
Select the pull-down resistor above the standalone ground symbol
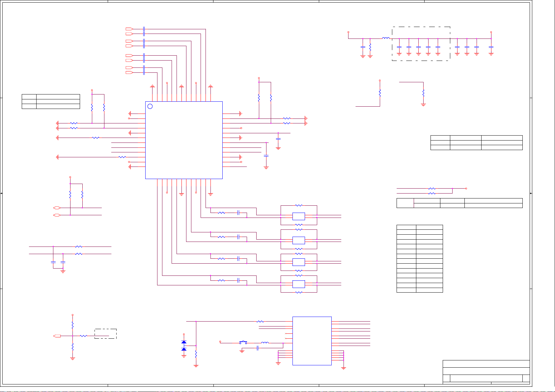(423, 93)
